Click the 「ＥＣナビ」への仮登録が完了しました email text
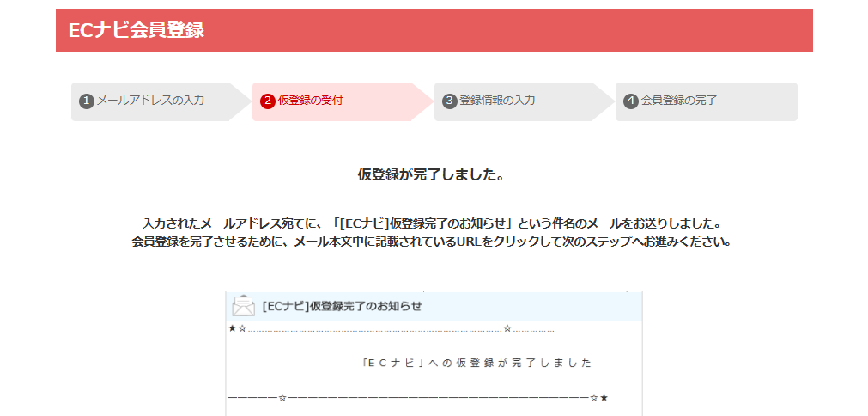The width and height of the screenshot is (868, 416). (x=476, y=363)
